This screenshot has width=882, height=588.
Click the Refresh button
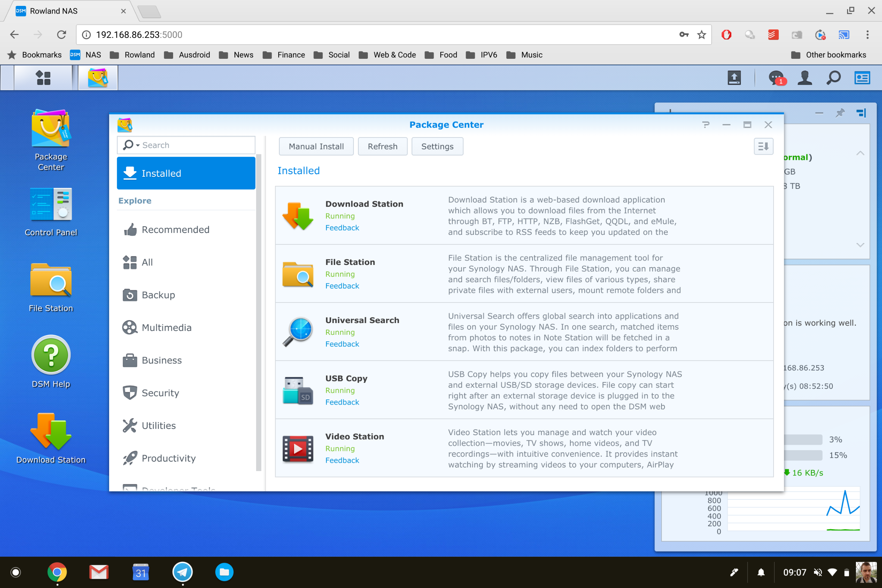coord(383,146)
